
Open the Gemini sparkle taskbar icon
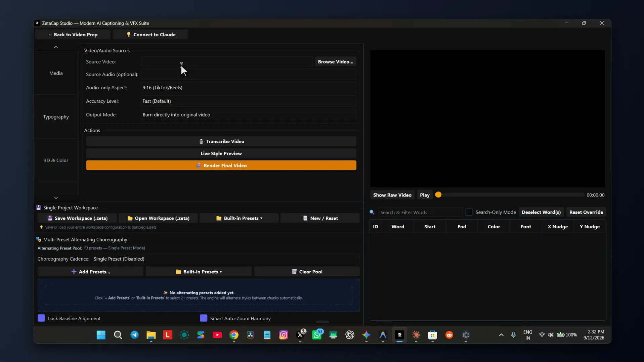pos(366,335)
